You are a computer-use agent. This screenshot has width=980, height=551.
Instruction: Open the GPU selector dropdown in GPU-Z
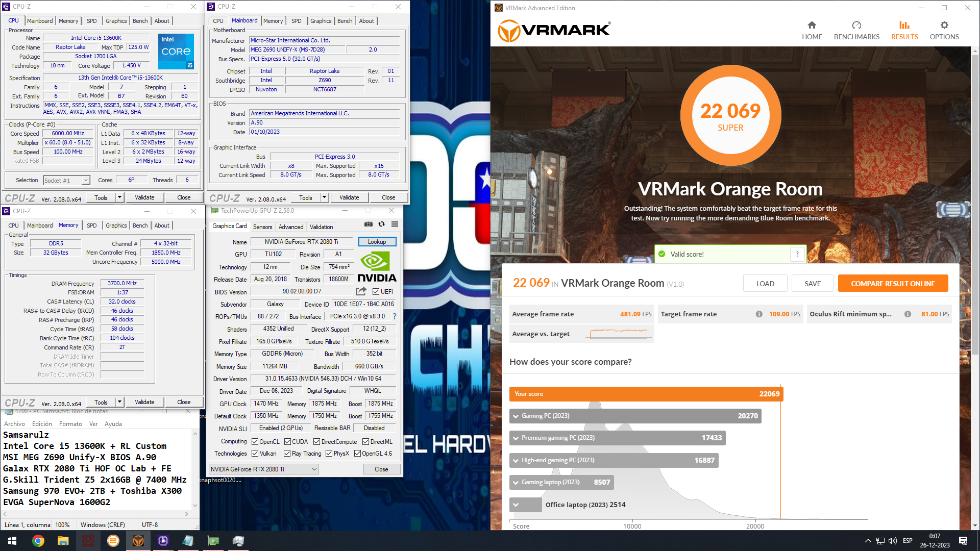pos(263,469)
